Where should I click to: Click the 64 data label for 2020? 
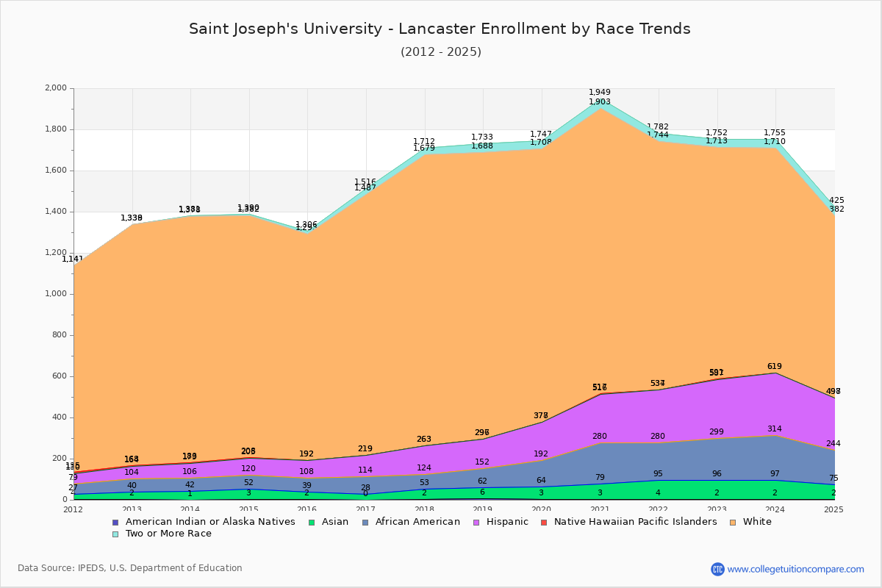pos(541,480)
